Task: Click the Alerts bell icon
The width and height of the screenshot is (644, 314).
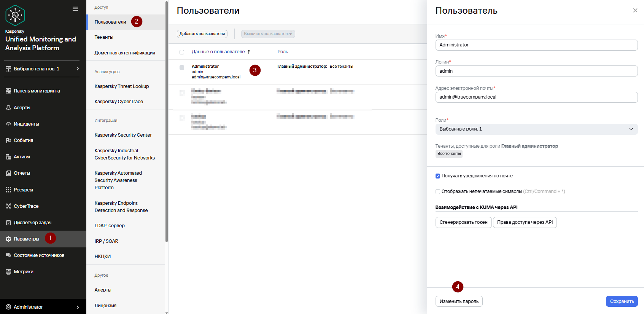Action: pyautogui.click(x=8, y=108)
